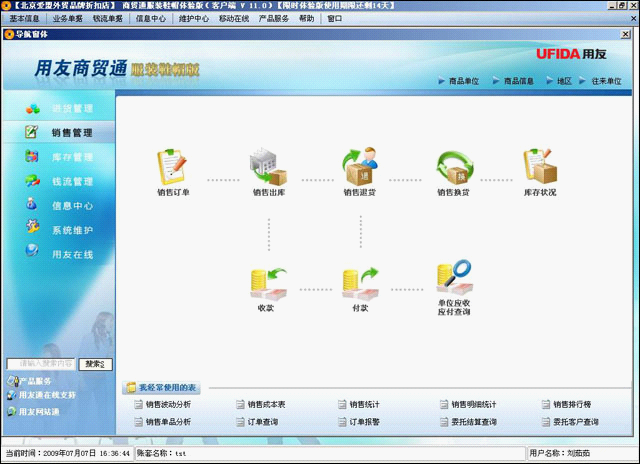
Task: Open the 库存状况 inventory status icon
Action: [540, 167]
